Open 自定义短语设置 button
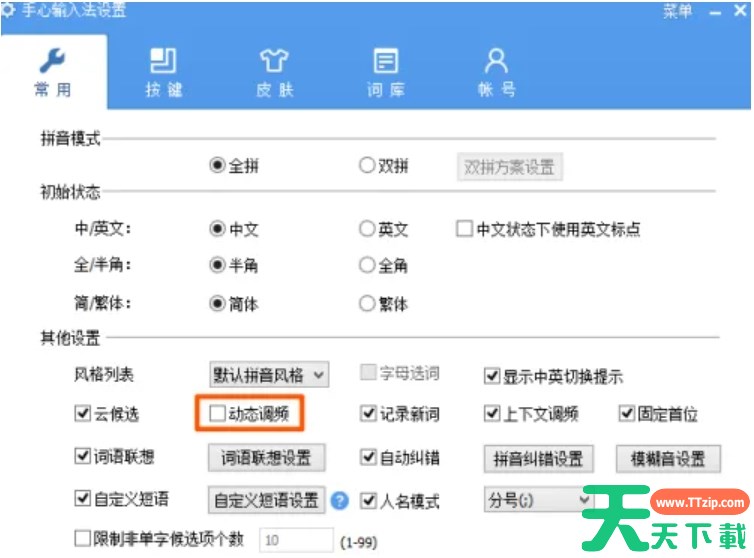754x558 pixels. pos(266,500)
